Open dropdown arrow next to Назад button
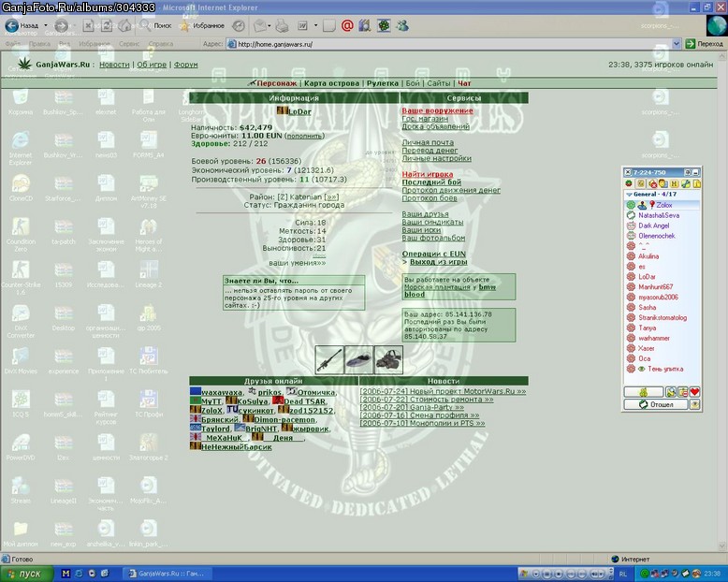This screenshot has width=728, height=582. (x=46, y=25)
